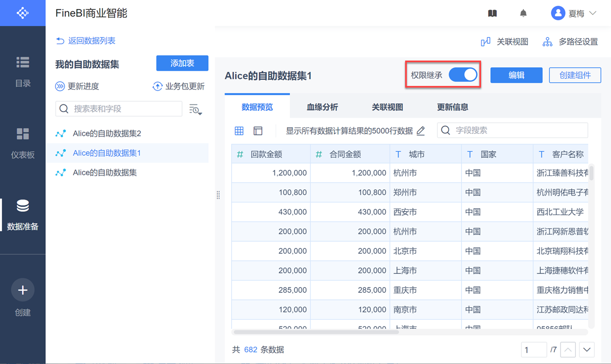Click the vertical table scrollbar
The height and width of the screenshot is (364, 611).
(591, 173)
